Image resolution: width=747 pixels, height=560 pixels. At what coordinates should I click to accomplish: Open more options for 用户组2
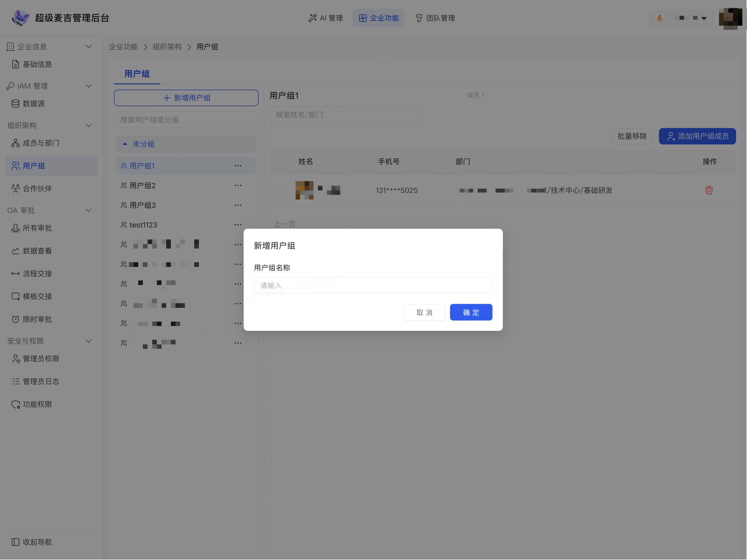coord(238,186)
